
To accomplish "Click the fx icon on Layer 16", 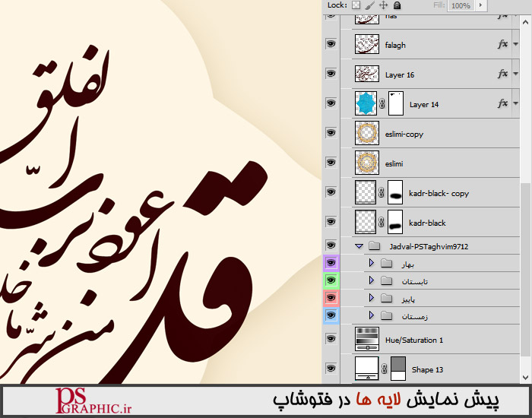I will [x=502, y=74].
